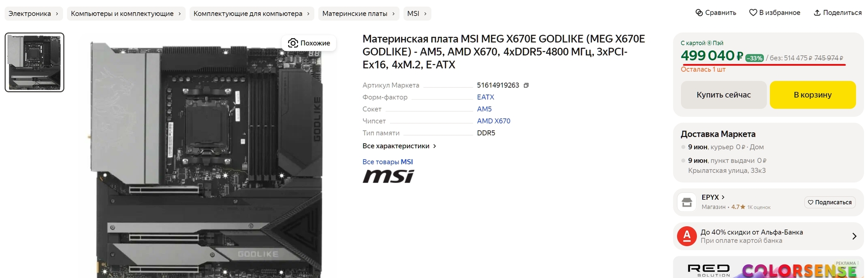Click the share icon next to Поделиться
Viewport: 868px width, 278px height.
[x=817, y=13]
